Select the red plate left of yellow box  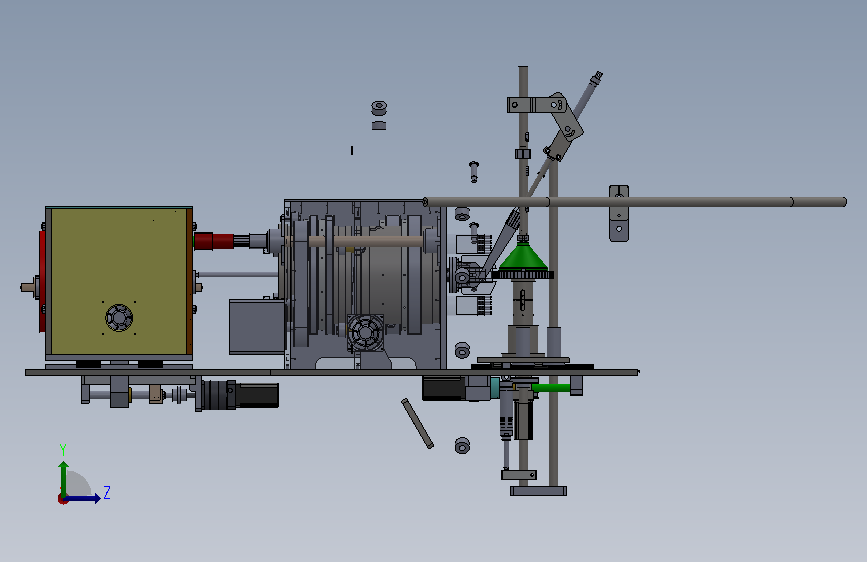(42, 282)
